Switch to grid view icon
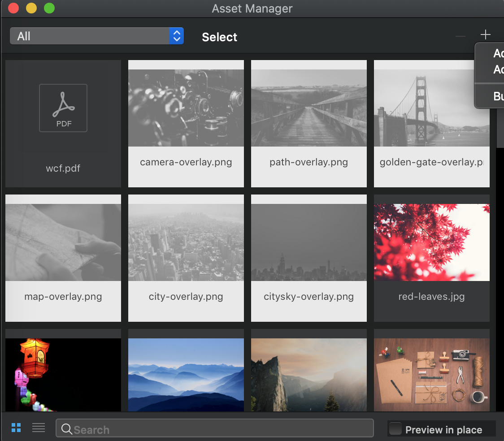This screenshot has width=504, height=441. 16,428
